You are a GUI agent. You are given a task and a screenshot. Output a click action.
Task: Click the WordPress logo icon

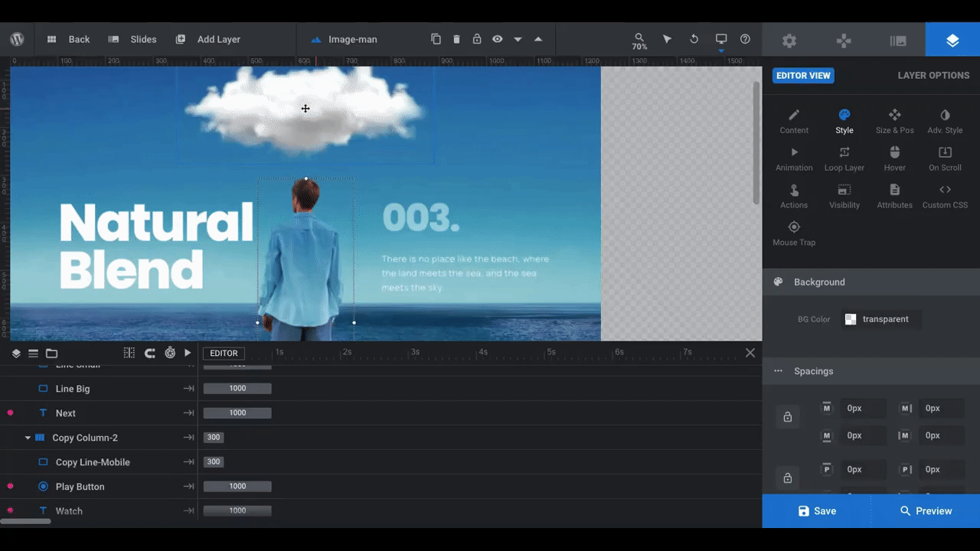[x=17, y=39]
